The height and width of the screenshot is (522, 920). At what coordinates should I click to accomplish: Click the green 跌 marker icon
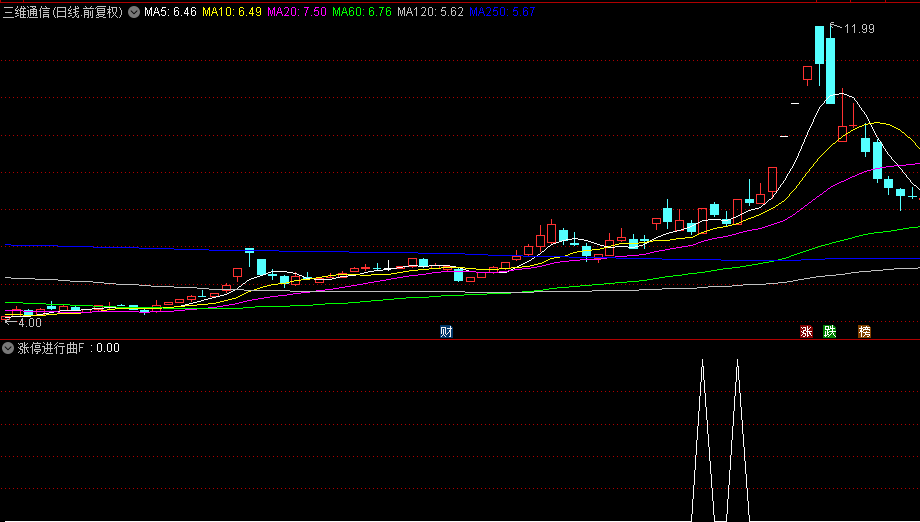point(829,332)
